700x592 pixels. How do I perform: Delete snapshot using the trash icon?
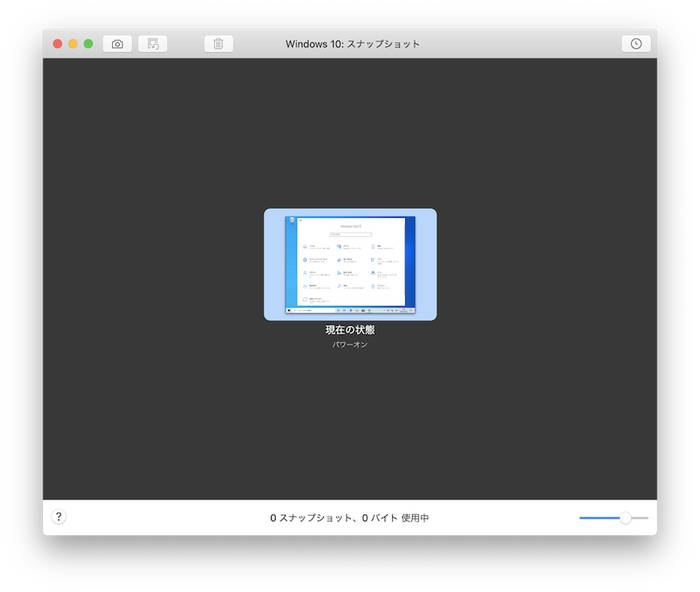point(218,44)
